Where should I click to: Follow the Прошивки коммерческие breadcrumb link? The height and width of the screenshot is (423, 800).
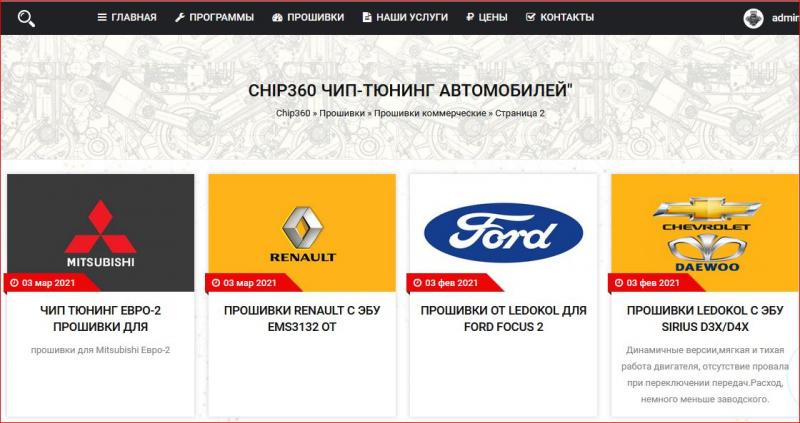pyautogui.click(x=430, y=113)
